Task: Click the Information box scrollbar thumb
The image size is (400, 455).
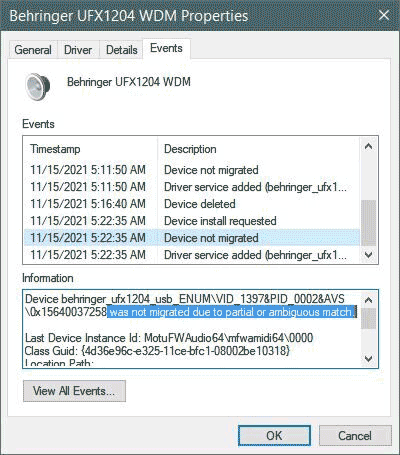Action: pyautogui.click(x=368, y=319)
